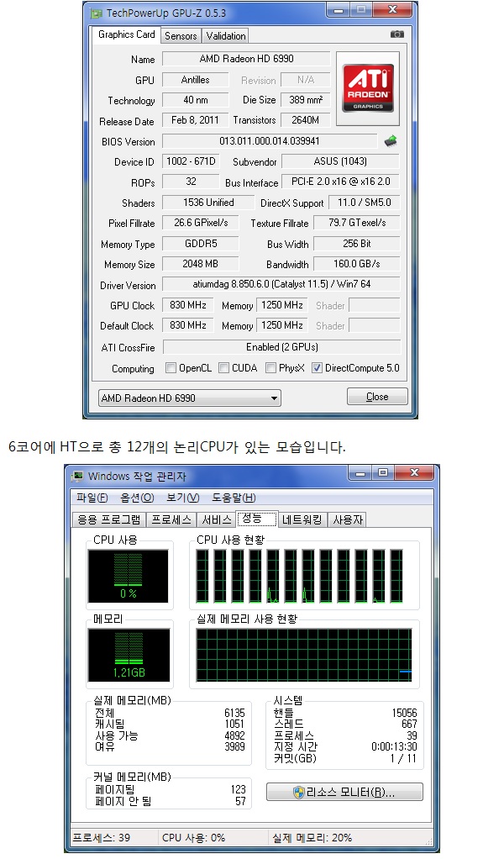Close the Task Manager window
The height and width of the screenshot is (859, 504).
(x=414, y=472)
